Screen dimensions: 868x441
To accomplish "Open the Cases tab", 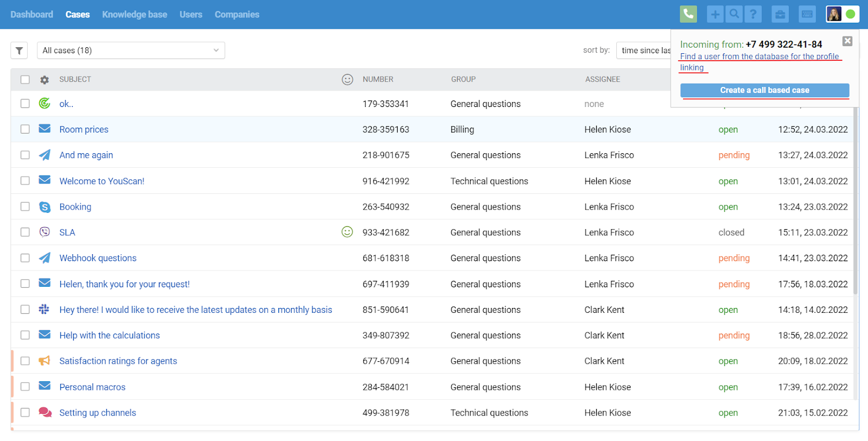I will (x=78, y=15).
